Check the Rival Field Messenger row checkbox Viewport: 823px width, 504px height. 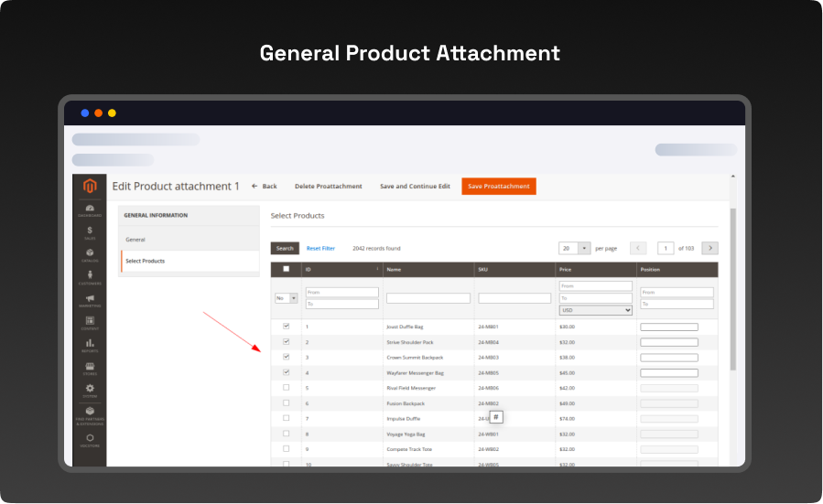click(x=287, y=387)
